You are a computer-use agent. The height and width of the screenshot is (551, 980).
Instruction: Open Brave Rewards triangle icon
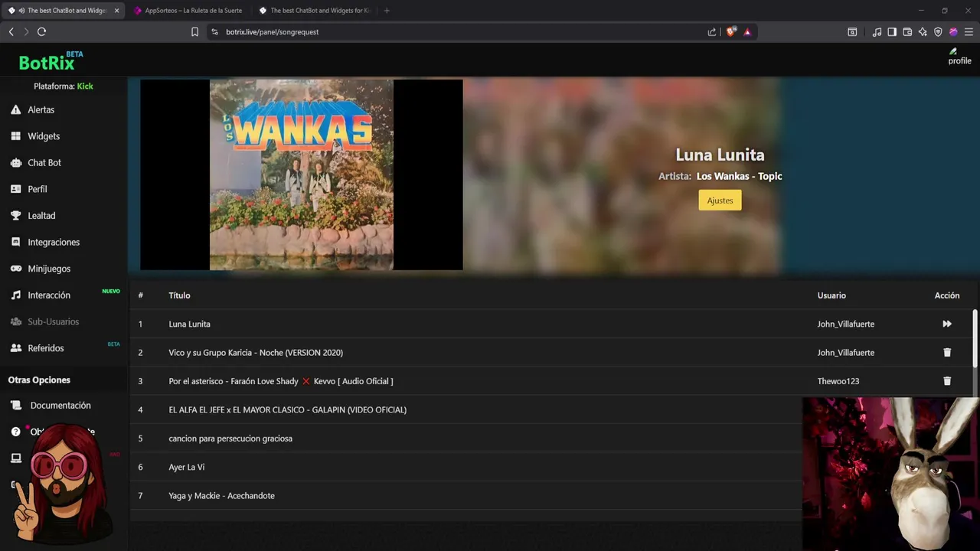coord(747,31)
